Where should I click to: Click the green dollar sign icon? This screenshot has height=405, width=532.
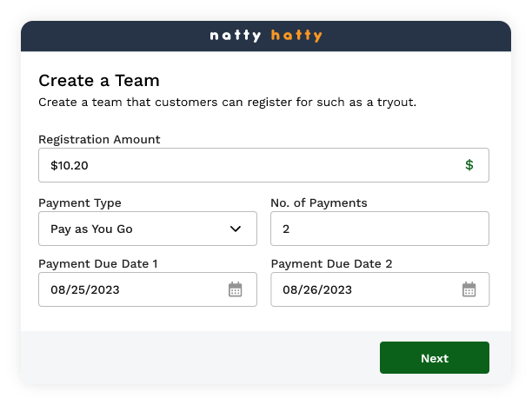pyautogui.click(x=469, y=165)
